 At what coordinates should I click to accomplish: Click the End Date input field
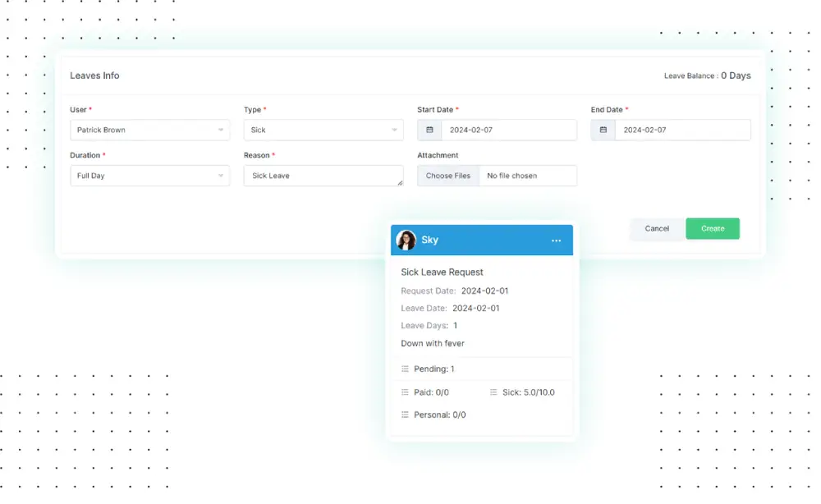click(682, 130)
